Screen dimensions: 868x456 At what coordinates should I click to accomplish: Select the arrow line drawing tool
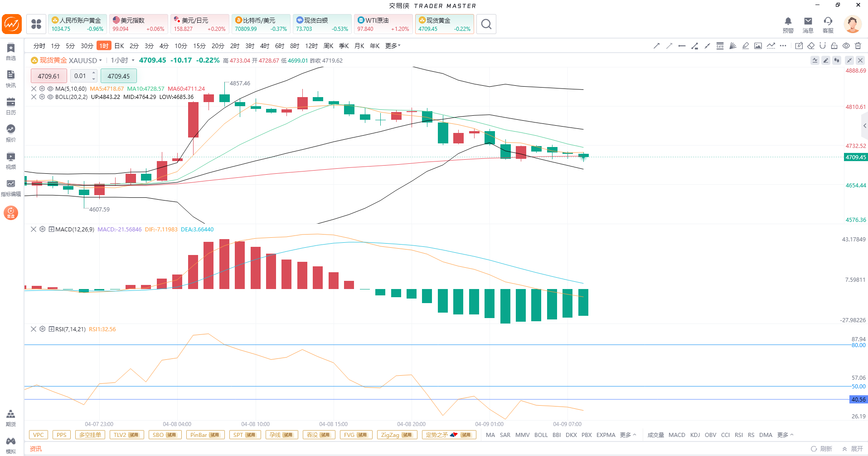click(x=656, y=46)
